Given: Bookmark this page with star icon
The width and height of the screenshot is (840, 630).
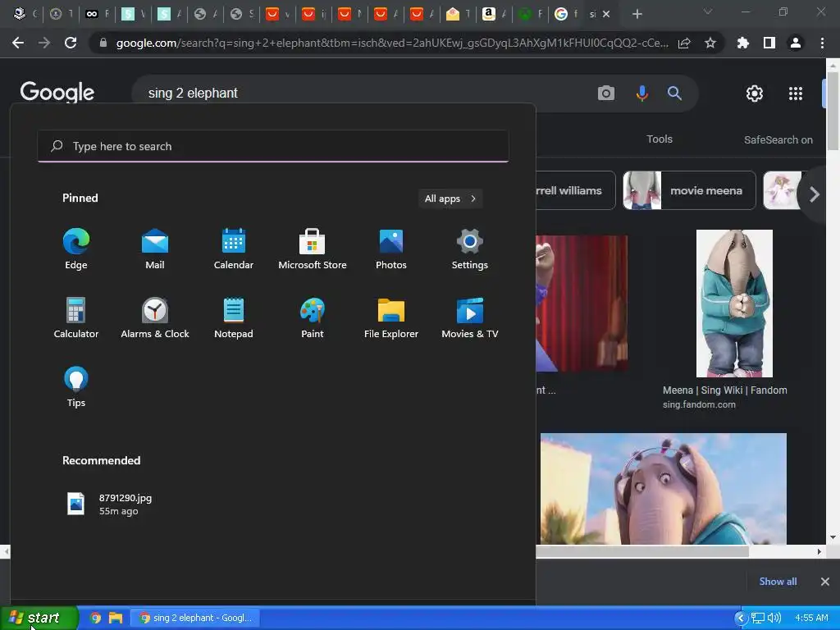Looking at the screenshot, I should click(710, 43).
